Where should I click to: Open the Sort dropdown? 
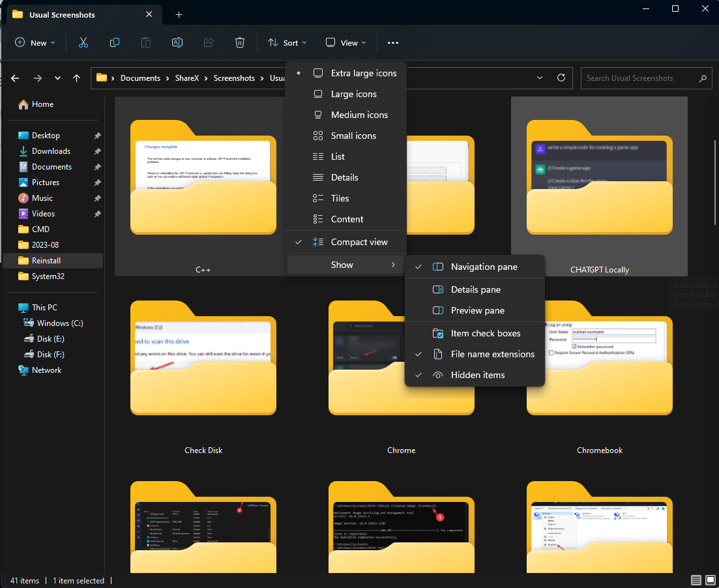[x=287, y=42]
